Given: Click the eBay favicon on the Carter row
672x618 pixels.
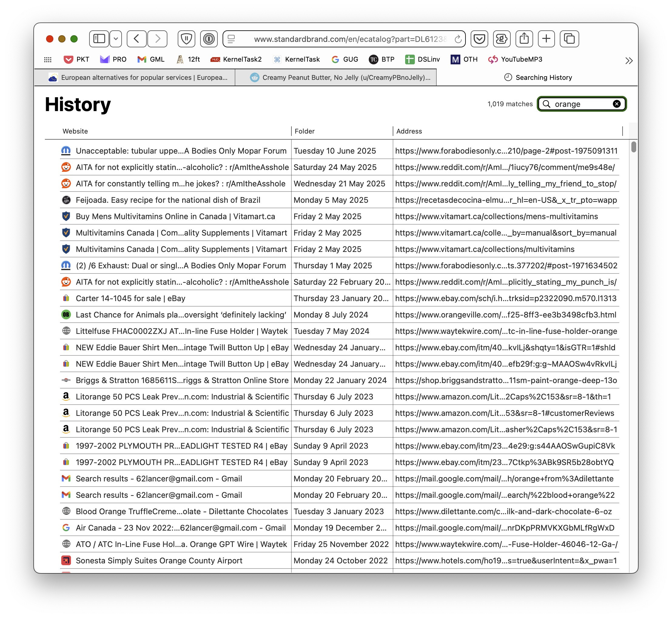Looking at the screenshot, I should point(66,298).
